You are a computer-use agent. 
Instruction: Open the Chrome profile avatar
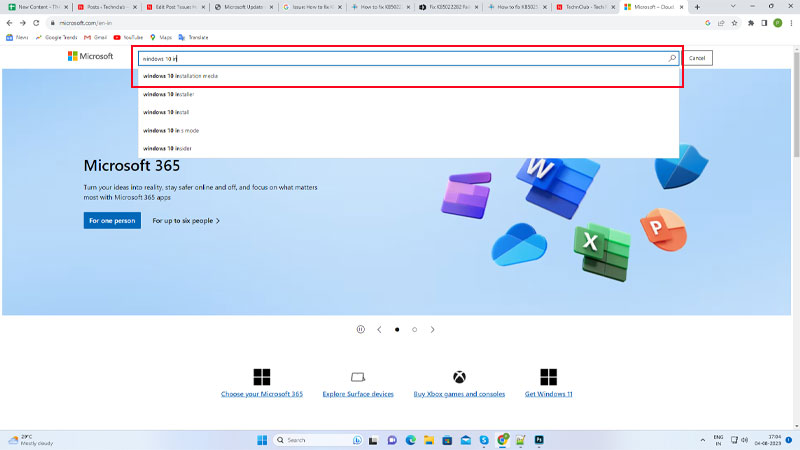(x=778, y=23)
